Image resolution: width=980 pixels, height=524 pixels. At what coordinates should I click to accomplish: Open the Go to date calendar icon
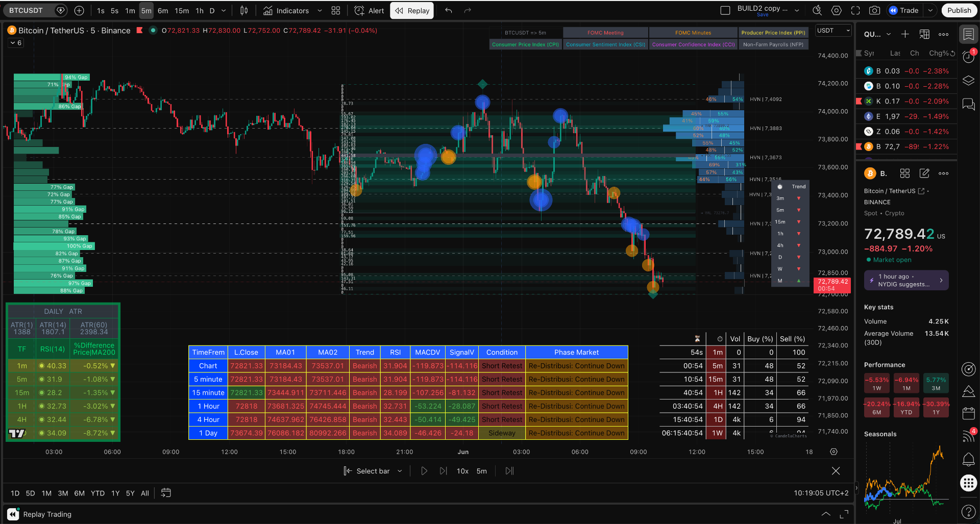point(166,493)
